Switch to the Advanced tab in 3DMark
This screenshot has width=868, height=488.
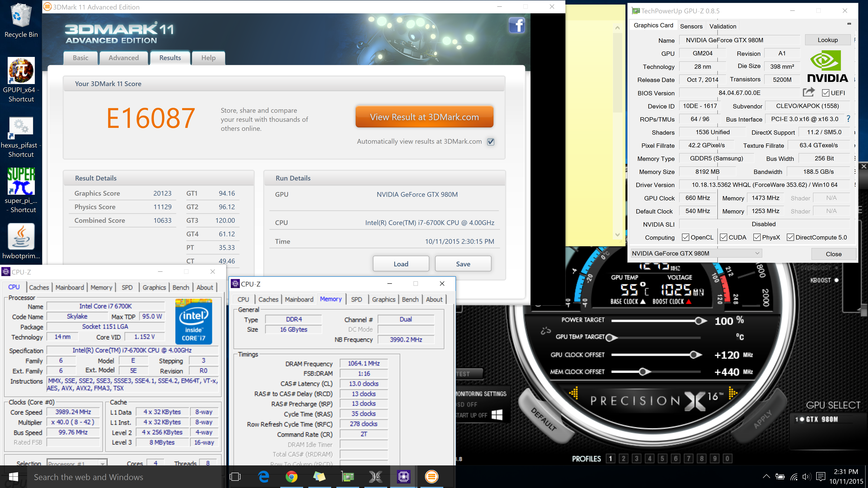tap(124, 58)
